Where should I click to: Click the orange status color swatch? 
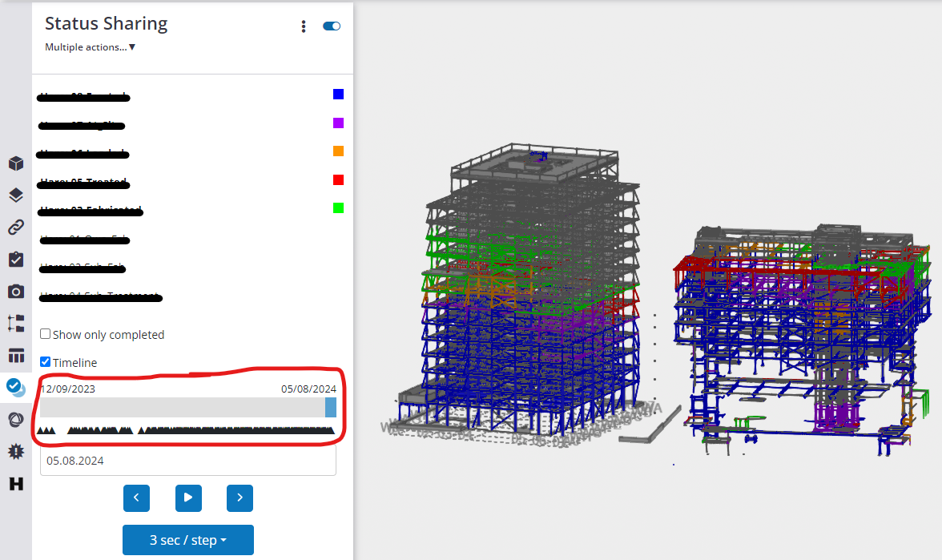coord(338,151)
